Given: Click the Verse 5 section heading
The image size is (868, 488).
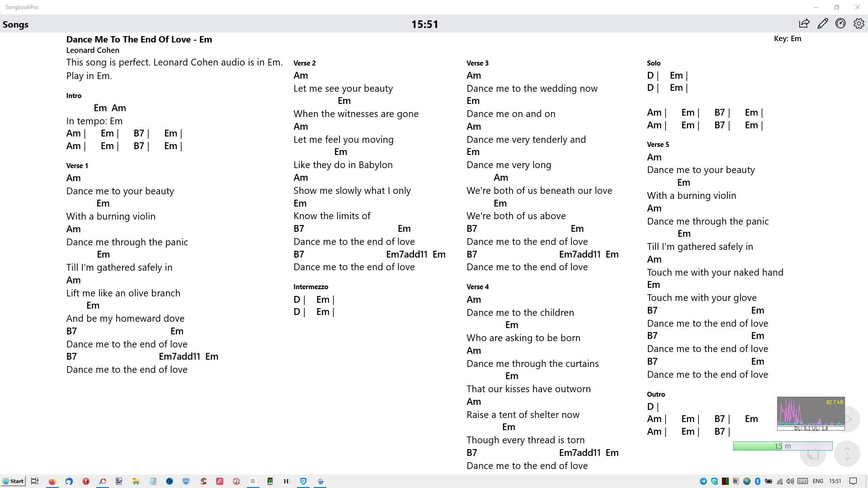Looking at the screenshot, I should 658,145.
